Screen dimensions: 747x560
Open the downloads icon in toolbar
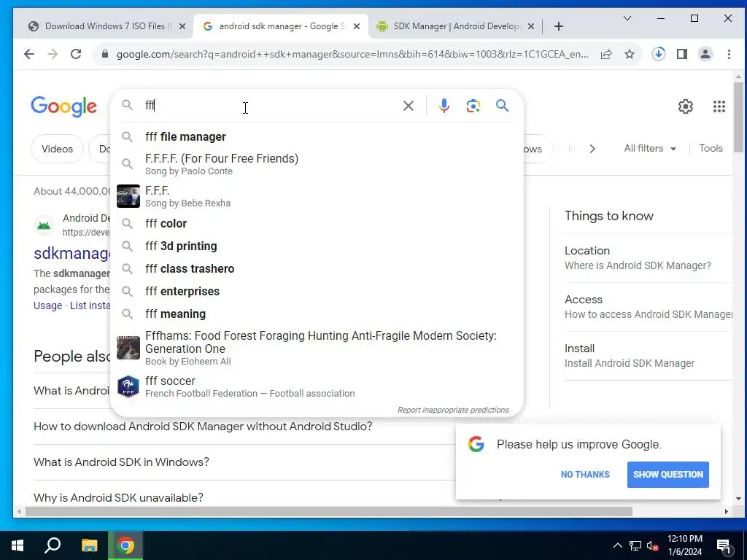[x=659, y=54]
